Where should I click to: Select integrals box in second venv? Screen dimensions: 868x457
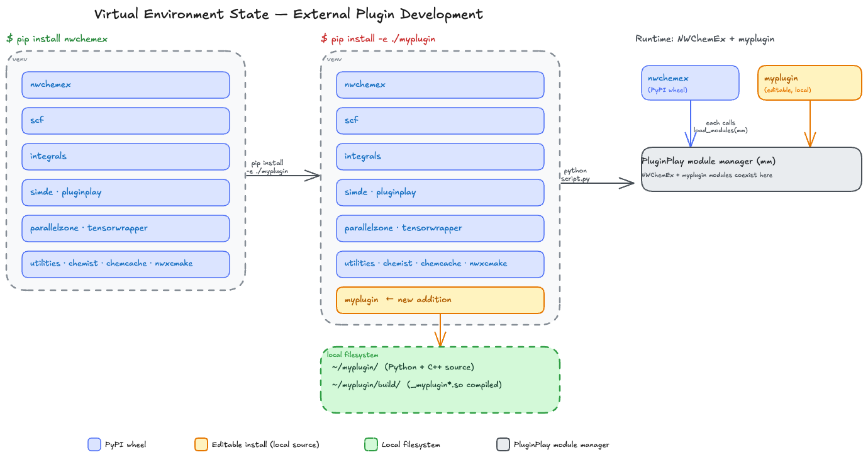440,157
